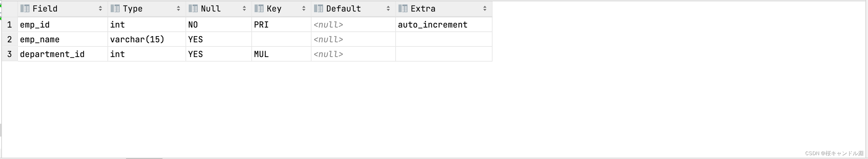
Task: Select row number 2
Action: click(x=10, y=39)
